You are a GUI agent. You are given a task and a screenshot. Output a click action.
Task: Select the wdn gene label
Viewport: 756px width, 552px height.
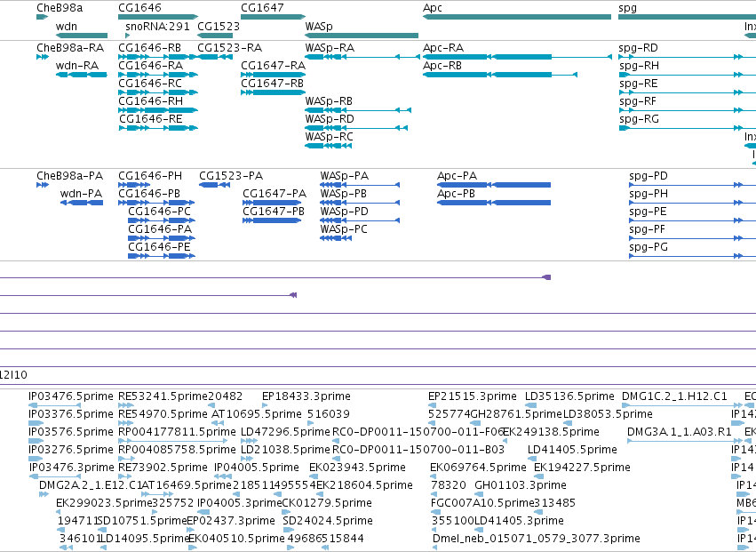66,26
